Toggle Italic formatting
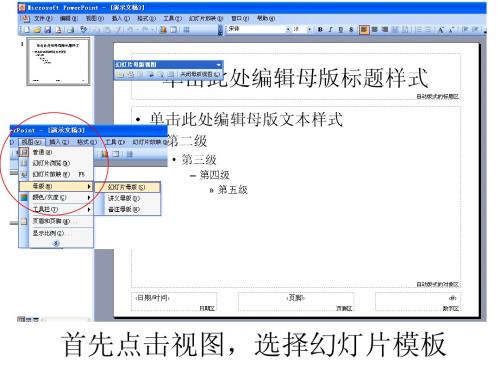 tap(330, 30)
